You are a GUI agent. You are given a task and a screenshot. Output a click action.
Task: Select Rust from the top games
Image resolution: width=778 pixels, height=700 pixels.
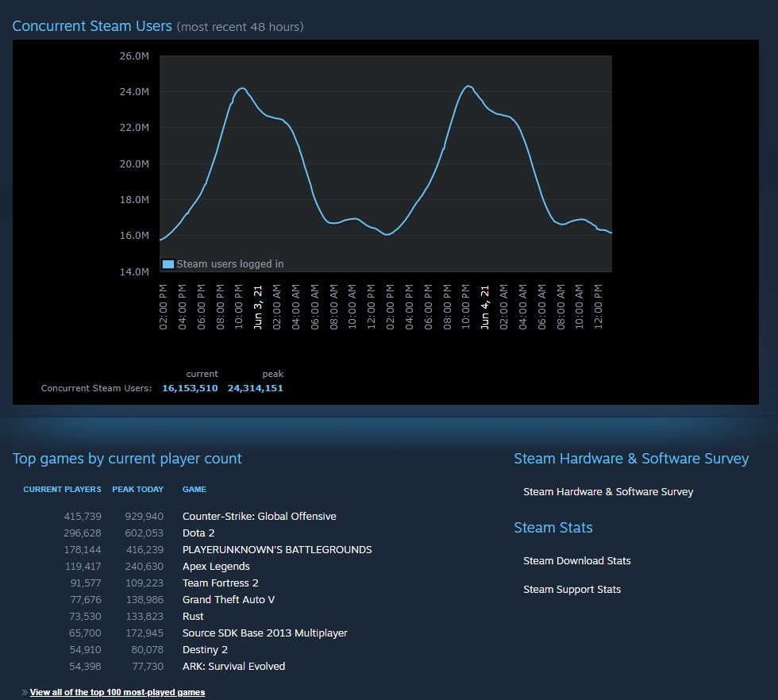(193, 616)
